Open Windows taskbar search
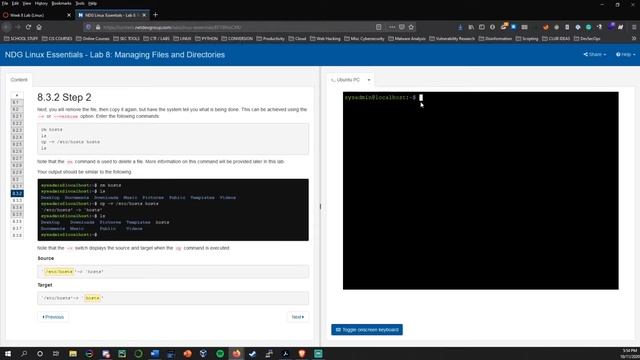Screen dimensions: 640x360 24,353
